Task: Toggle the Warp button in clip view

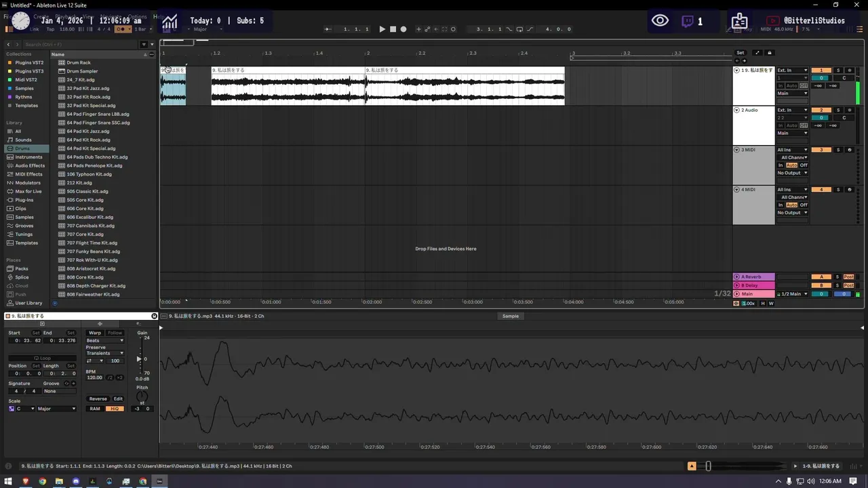Action: point(95,333)
